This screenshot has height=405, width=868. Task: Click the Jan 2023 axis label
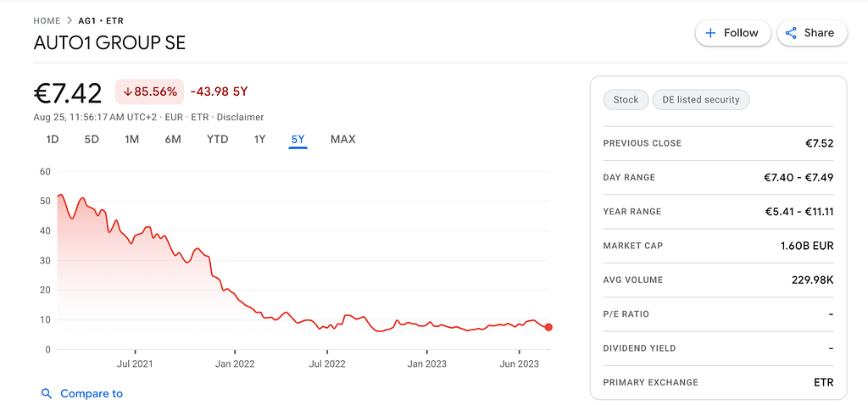pyautogui.click(x=427, y=364)
